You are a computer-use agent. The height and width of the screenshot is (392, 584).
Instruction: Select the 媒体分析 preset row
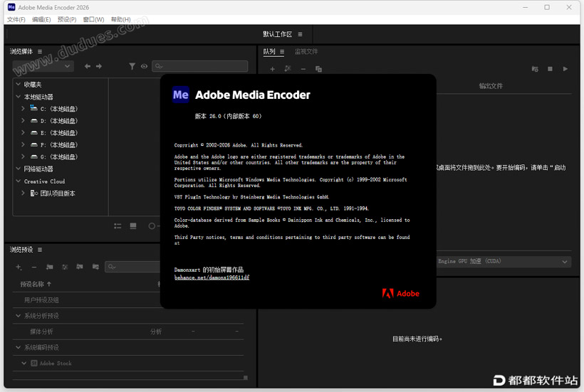128,332
